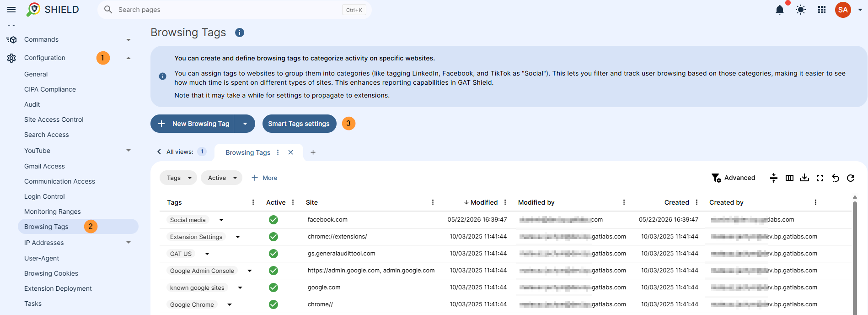Image resolution: width=868 pixels, height=315 pixels.
Task: Click the Commands icon in sidebar
Action: tap(11, 40)
